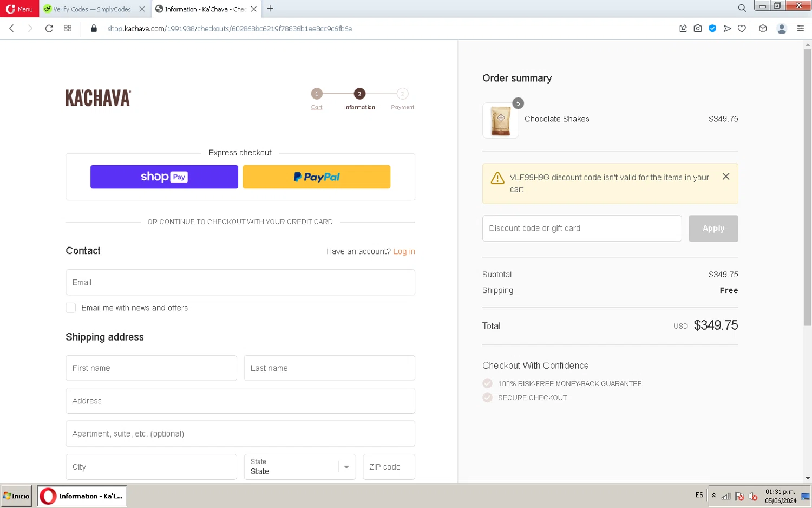The width and height of the screenshot is (812, 508).
Task: Focus the Address field
Action: coord(240,401)
